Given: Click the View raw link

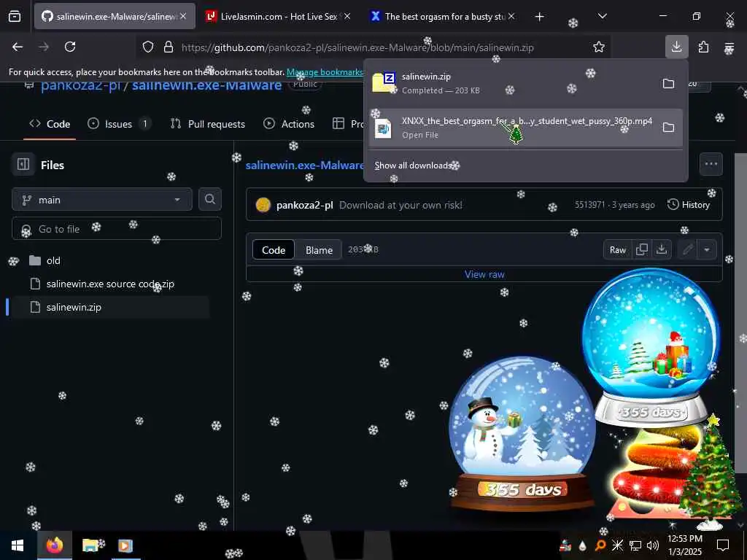Looking at the screenshot, I should point(484,274).
